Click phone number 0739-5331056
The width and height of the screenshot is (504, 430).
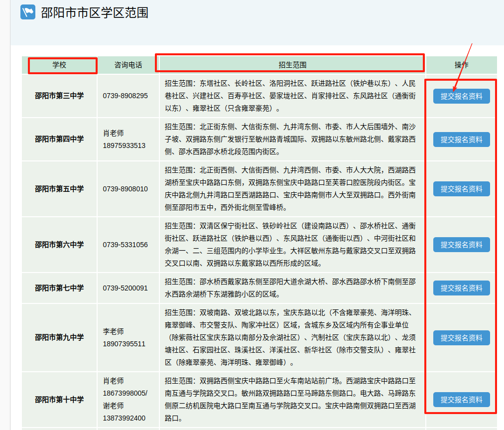click(126, 245)
